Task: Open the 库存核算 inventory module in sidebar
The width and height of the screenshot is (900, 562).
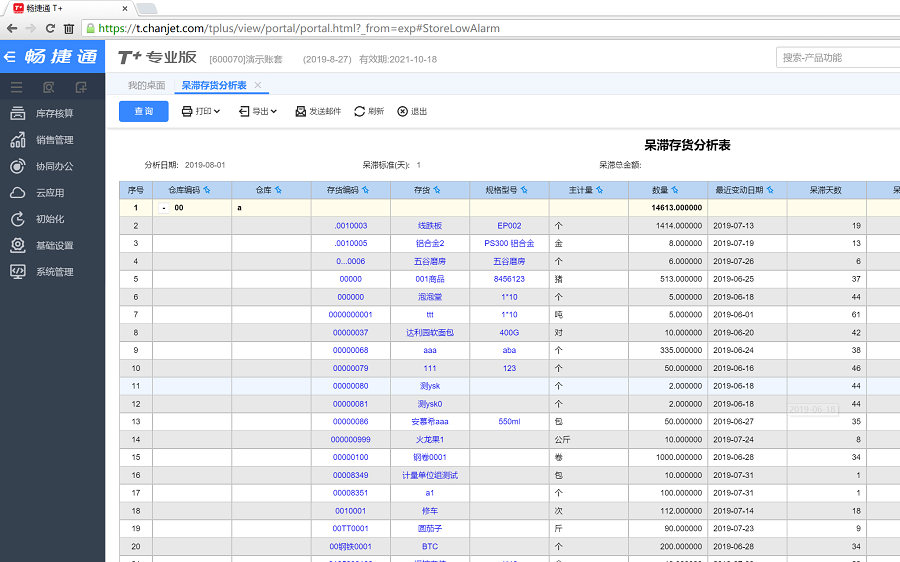Action: tap(54, 114)
